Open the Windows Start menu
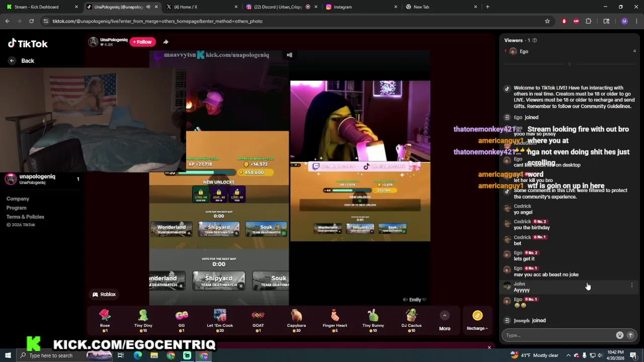This screenshot has width=644, height=362. click(x=8, y=355)
